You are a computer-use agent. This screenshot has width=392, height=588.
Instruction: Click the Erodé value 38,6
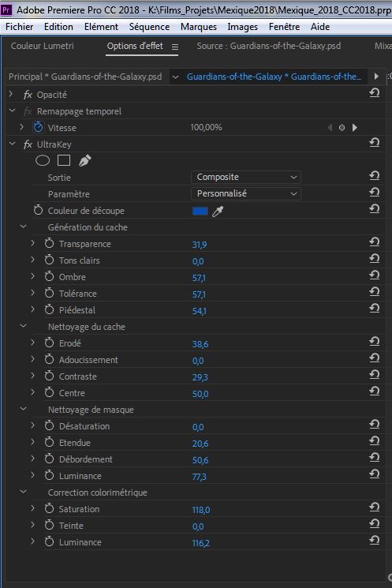(x=200, y=344)
